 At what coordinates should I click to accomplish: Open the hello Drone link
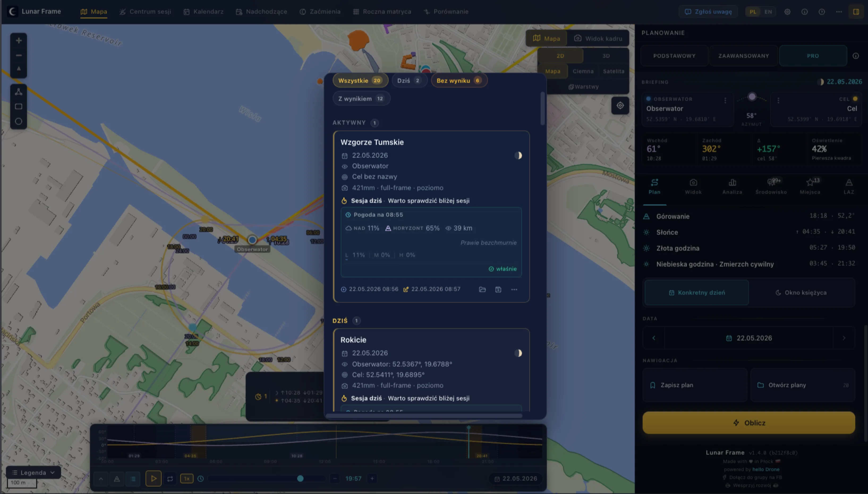(766, 470)
